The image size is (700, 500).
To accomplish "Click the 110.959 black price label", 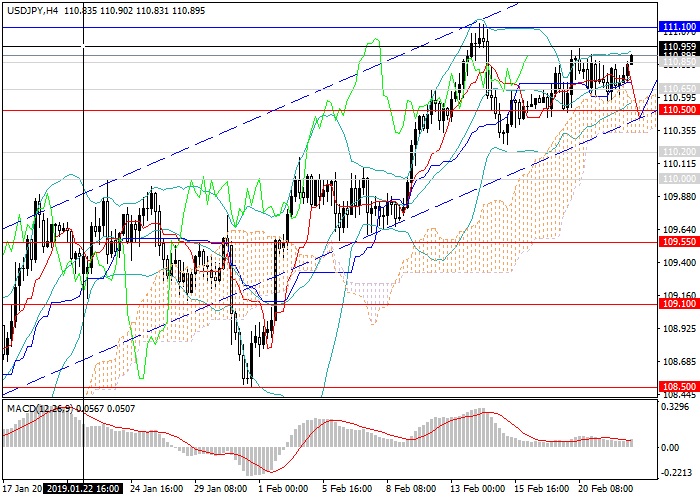I will point(679,46).
